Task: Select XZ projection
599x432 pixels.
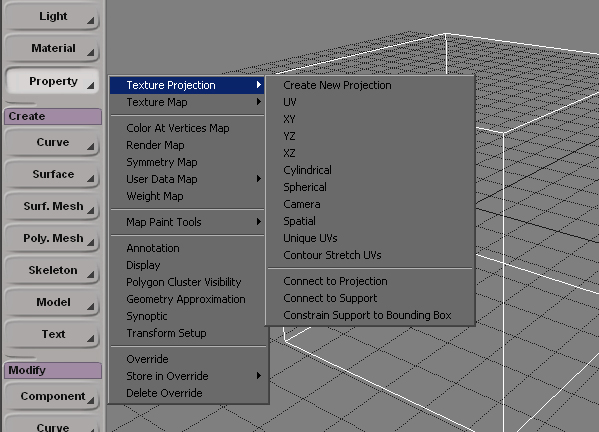Action: coord(370,153)
